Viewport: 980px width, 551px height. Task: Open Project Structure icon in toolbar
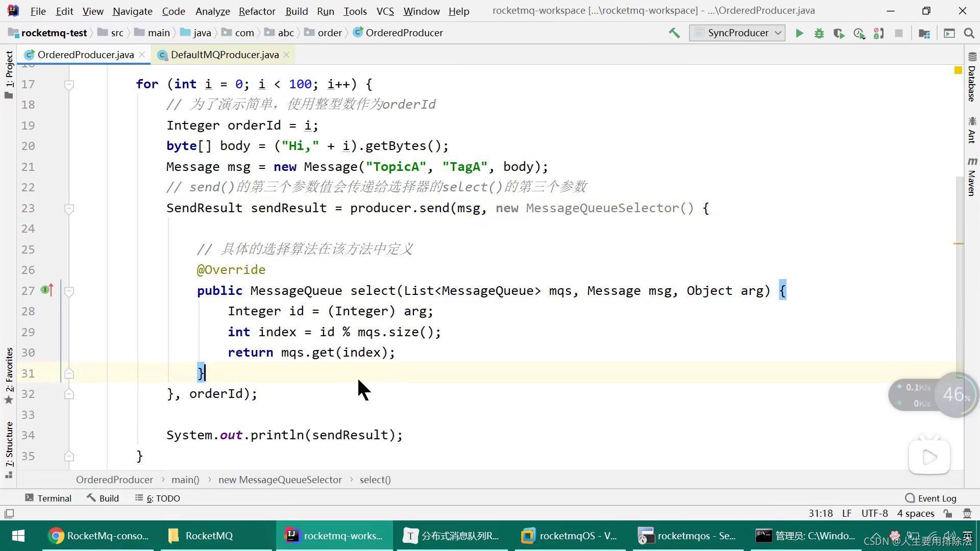[x=924, y=33]
